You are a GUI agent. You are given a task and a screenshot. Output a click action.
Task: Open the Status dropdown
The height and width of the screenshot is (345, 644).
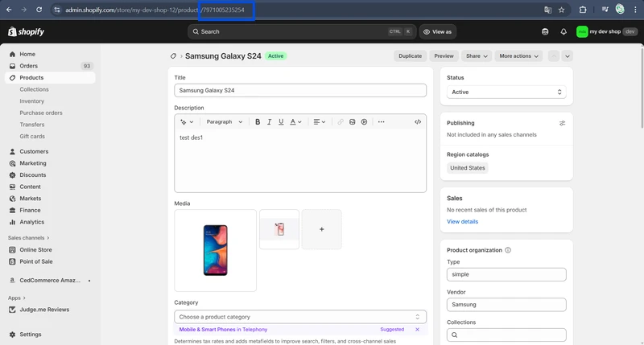506,92
